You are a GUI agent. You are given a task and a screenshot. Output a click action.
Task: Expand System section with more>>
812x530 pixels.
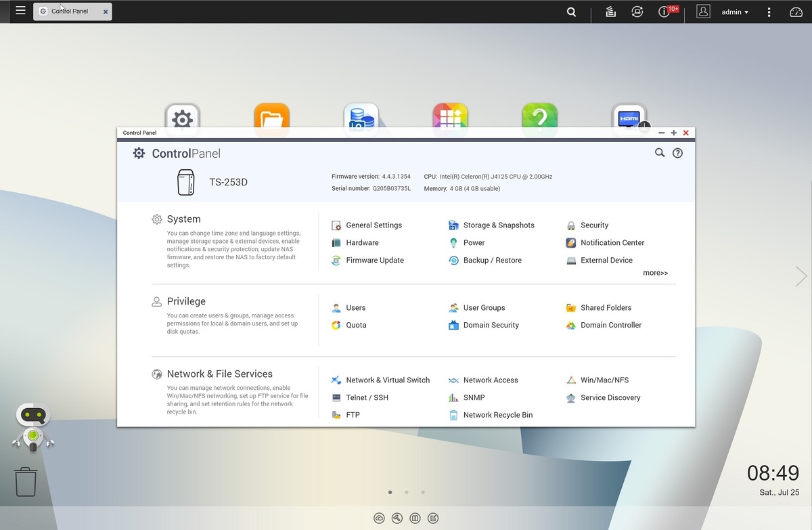[x=655, y=273]
